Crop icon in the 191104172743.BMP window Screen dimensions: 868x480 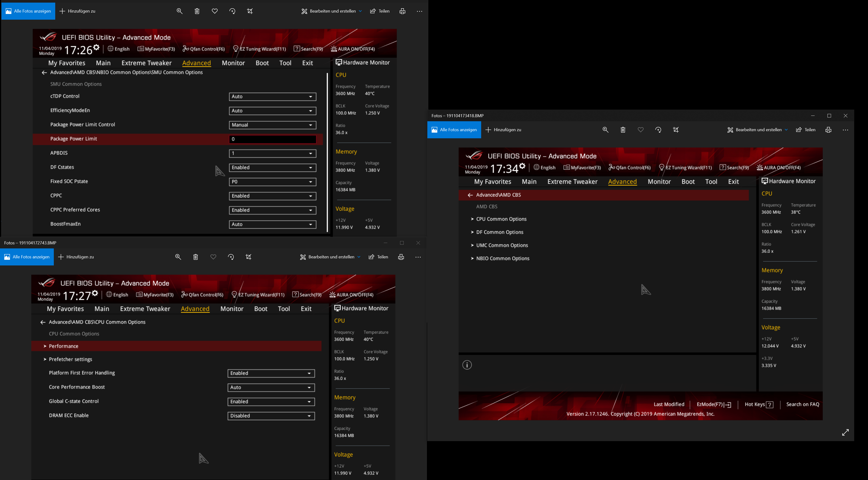(x=248, y=257)
